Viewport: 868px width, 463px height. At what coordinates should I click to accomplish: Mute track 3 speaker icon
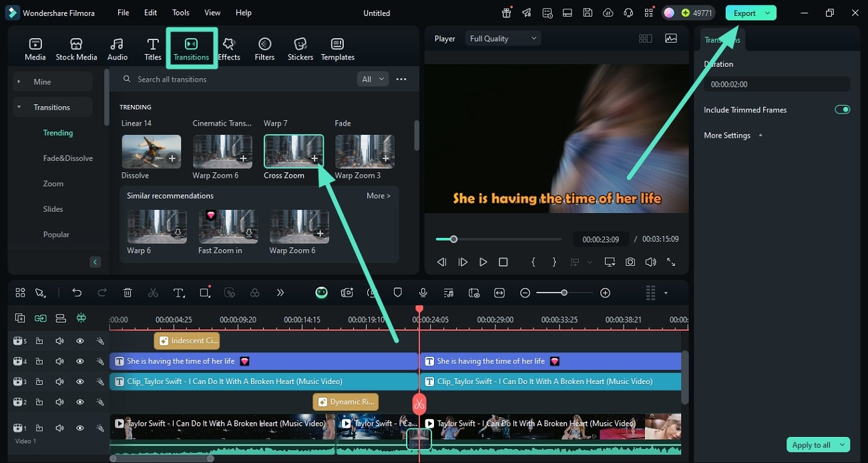(59, 381)
